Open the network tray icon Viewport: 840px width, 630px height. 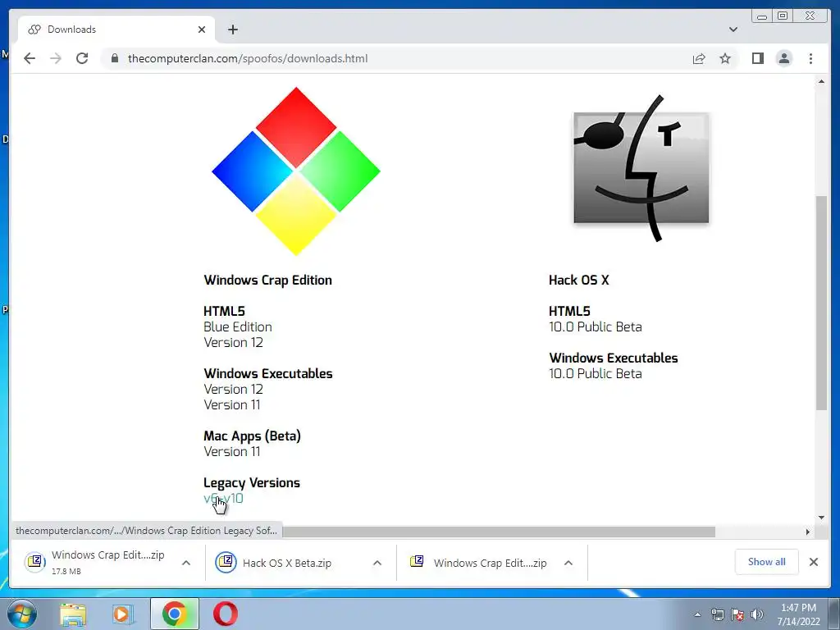[x=717, y=614]
